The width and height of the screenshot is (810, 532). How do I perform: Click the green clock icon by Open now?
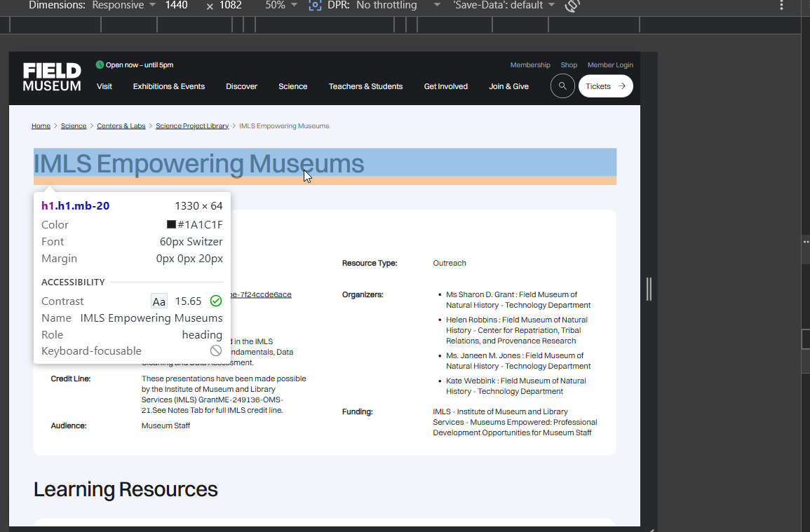pos(100,65)
